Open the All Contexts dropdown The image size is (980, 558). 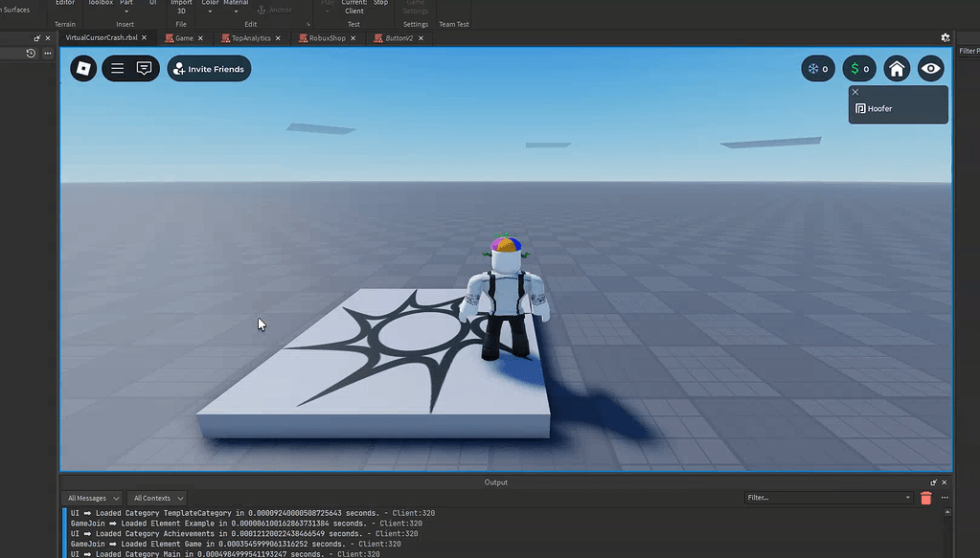pos(156,498)
